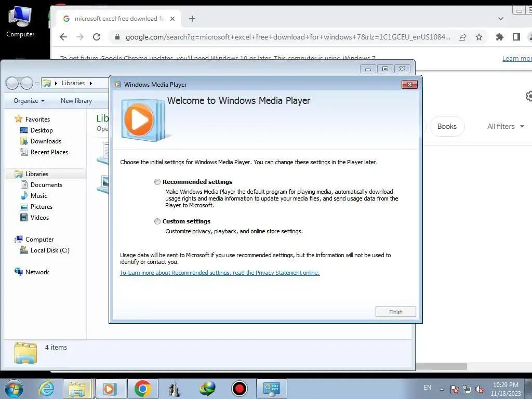Select the Custom settings radio button
The width and height of the screenshot is (532, 399).
(157, 221)
